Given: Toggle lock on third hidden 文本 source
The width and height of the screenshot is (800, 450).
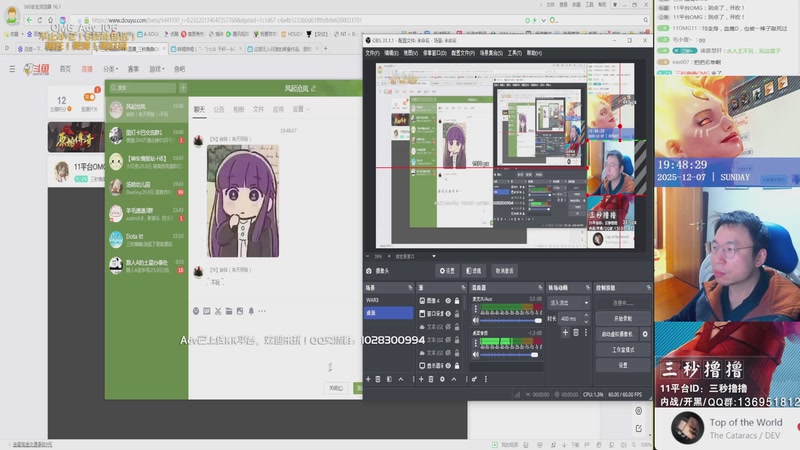Looking at the screenshot, I should tap(457, 353).
